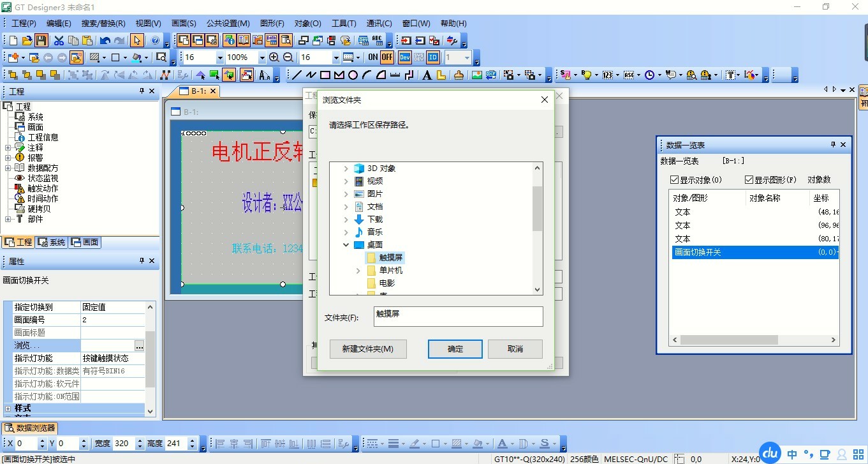Expand the 部件 tree node
Image resolution: width=868 pixels, height=464 pixels.
8,219
